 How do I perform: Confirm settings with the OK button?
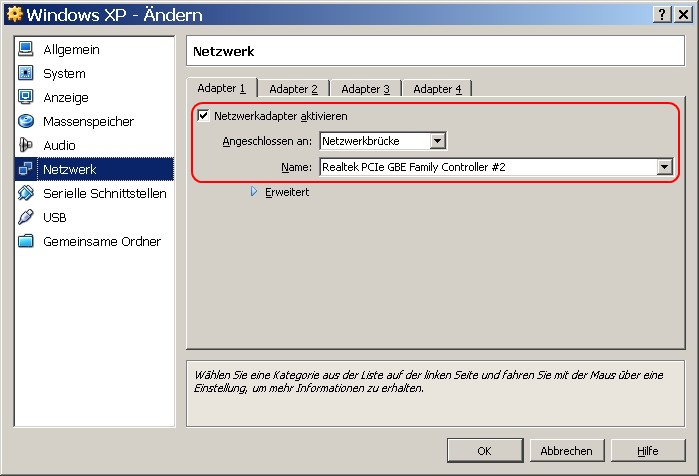(485, 451)
